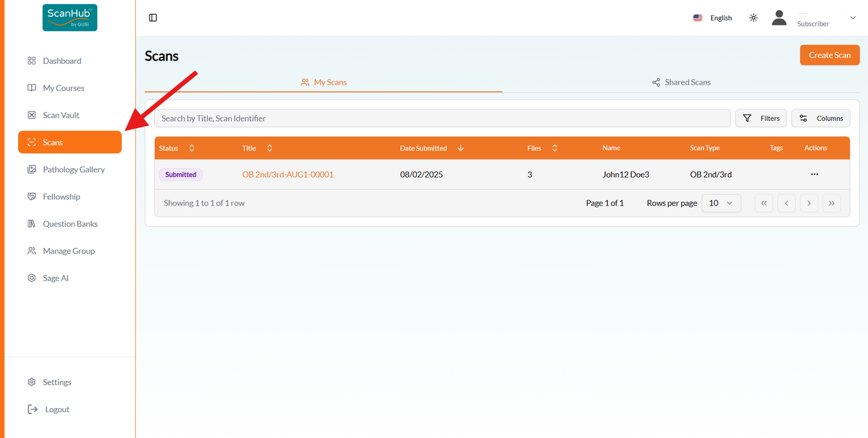This screenshot has width=868, height=438.
Task: Open Pathology Gallery
Action: [x=70, y=169]
